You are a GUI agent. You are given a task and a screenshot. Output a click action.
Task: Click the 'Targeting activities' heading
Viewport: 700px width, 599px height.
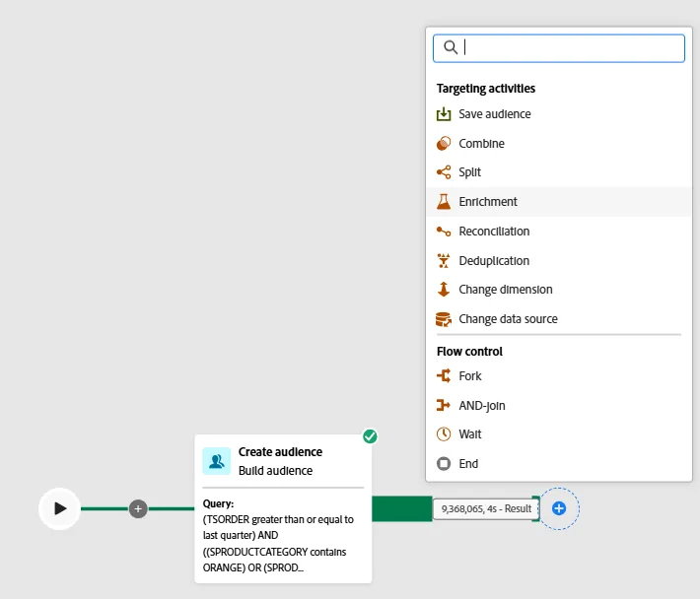486,89
